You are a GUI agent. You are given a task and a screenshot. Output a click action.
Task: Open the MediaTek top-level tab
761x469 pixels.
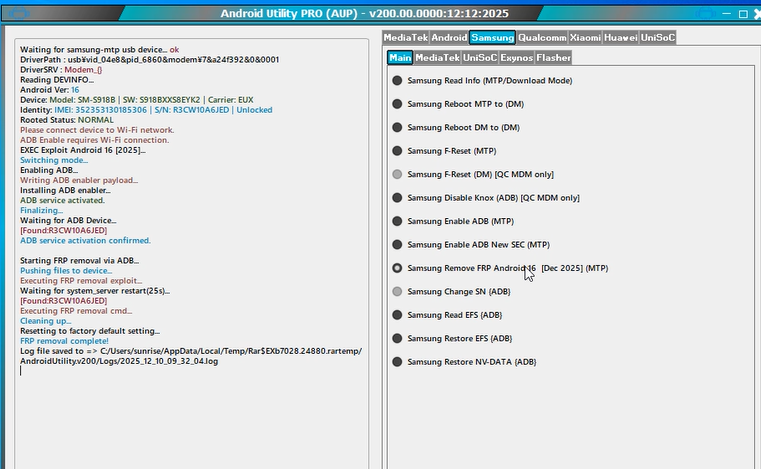[x=406, y=37]
